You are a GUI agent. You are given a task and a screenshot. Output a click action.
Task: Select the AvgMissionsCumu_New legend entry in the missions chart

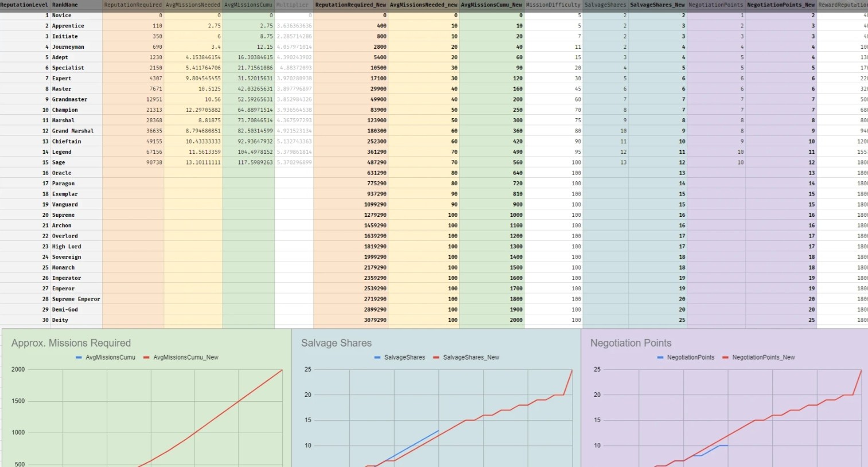181,357
